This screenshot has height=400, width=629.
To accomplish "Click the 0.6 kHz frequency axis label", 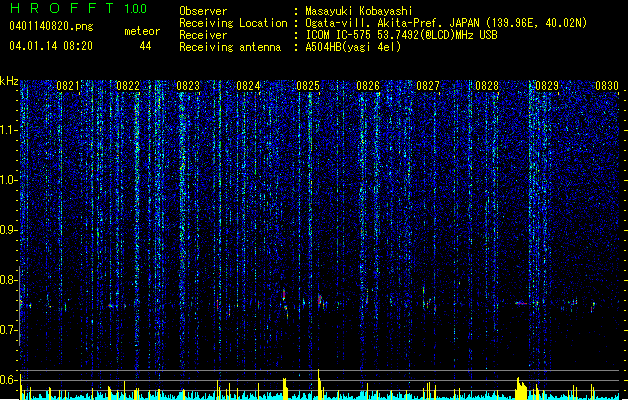I will tap(8, 380).
